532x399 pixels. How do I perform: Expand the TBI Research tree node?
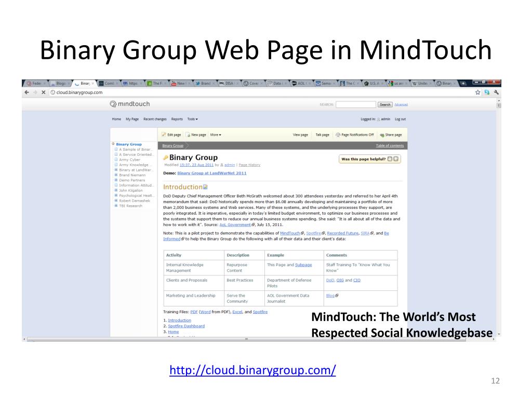[116, 206]
